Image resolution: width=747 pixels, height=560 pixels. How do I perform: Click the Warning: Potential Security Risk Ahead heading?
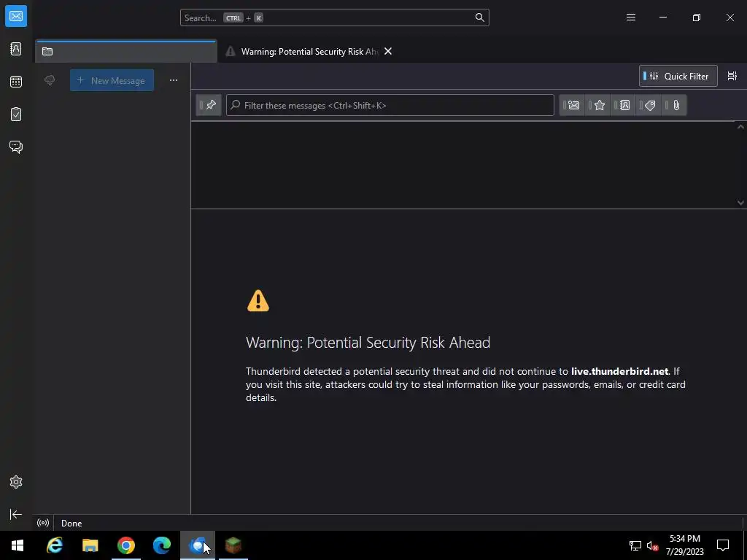click(x=368, y=343)
